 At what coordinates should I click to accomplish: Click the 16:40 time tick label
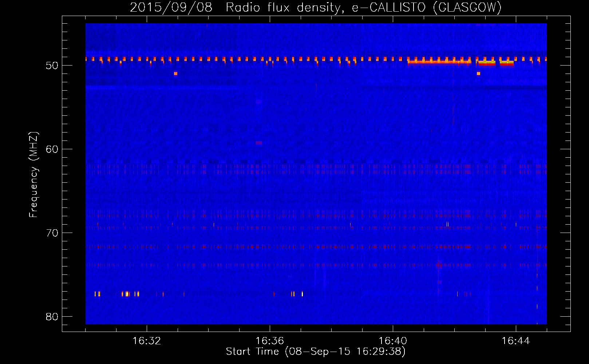pyautogui.click(x=393, y=341)
